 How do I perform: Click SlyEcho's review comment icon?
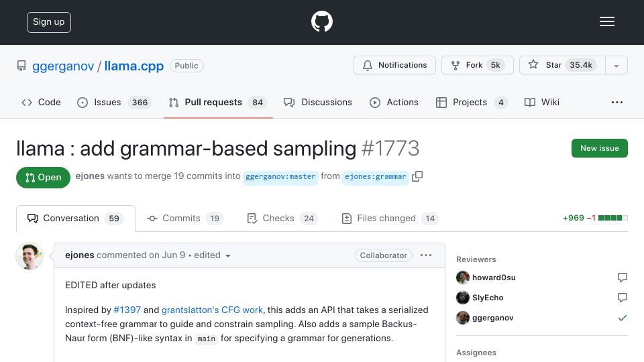tap(623, 298)
